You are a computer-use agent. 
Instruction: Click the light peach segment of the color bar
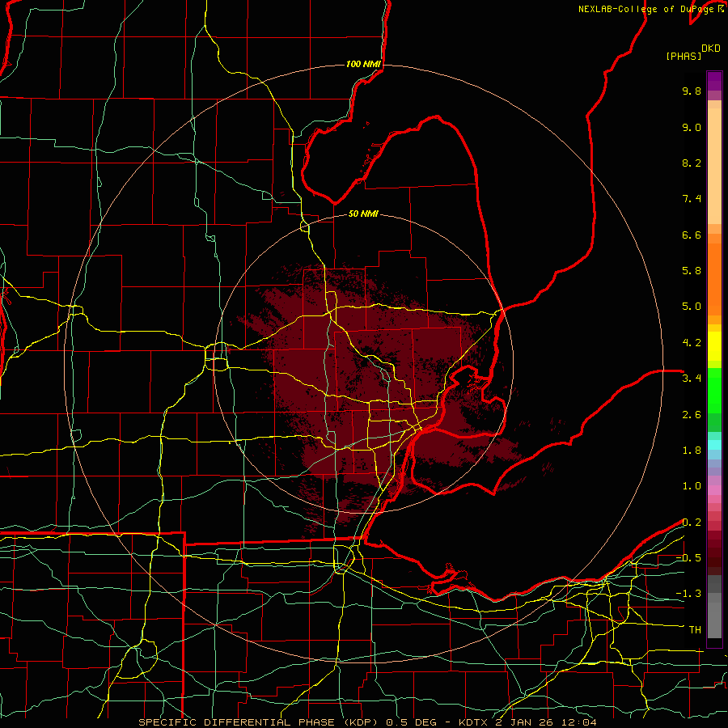pyautogui.click(x=714, y=166)
